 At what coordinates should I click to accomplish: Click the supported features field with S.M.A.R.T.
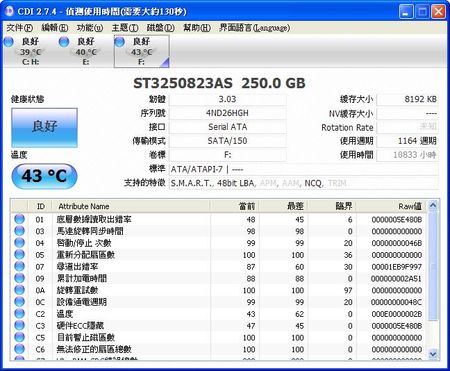303,183
